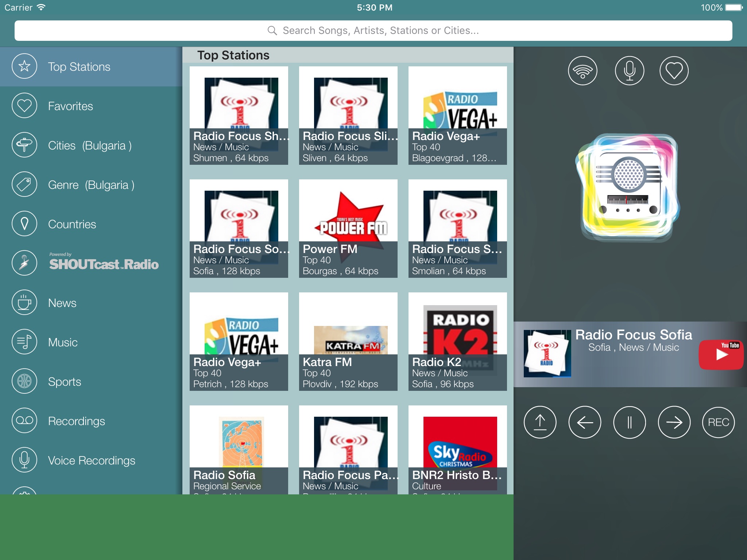The height and width of the screenshot is (560, 747).
Task: Pause the current radio playback
Action: [x=629, y=422]
